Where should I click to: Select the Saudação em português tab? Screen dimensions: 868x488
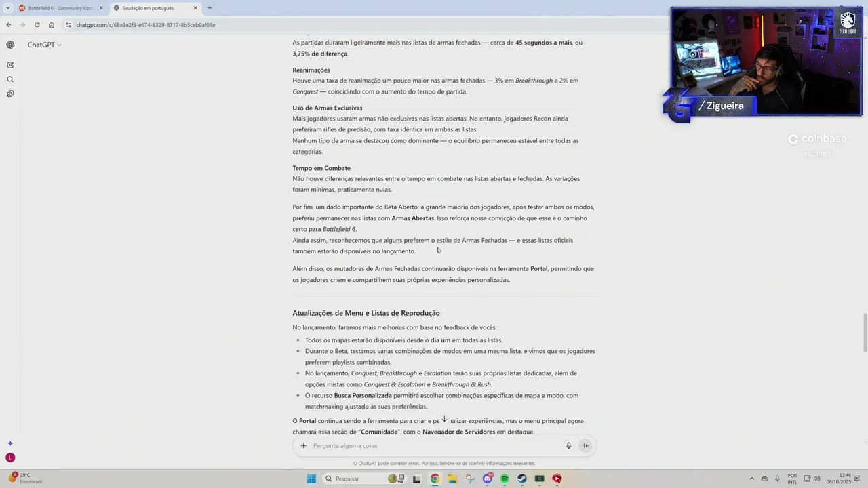(155, 8)
